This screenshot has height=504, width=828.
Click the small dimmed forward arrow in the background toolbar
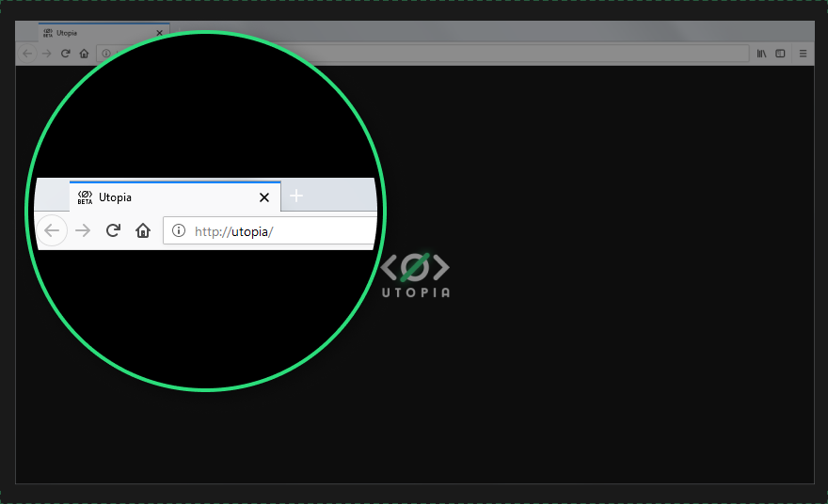click(x=46, y=54)
